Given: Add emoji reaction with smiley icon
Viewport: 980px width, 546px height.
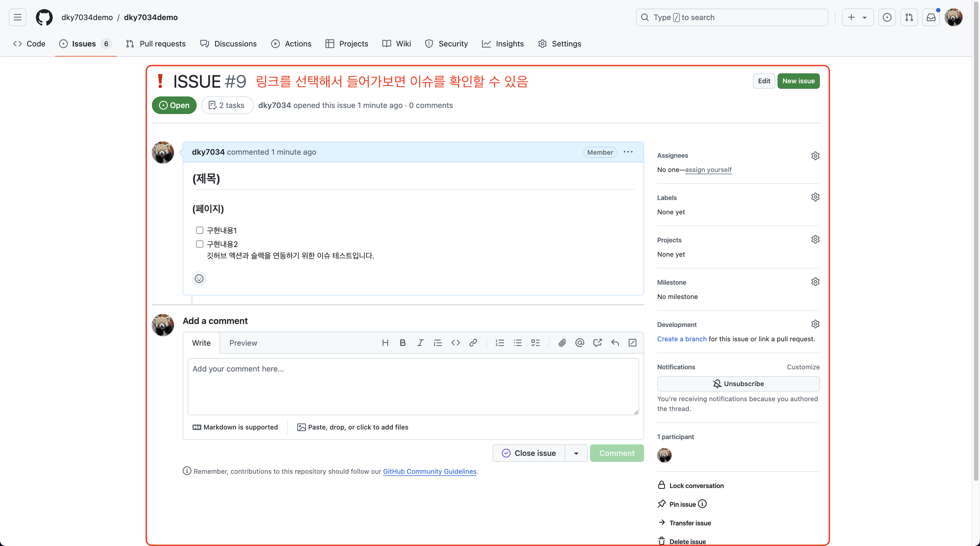Looking at the screenshot, I should (199, 279).
